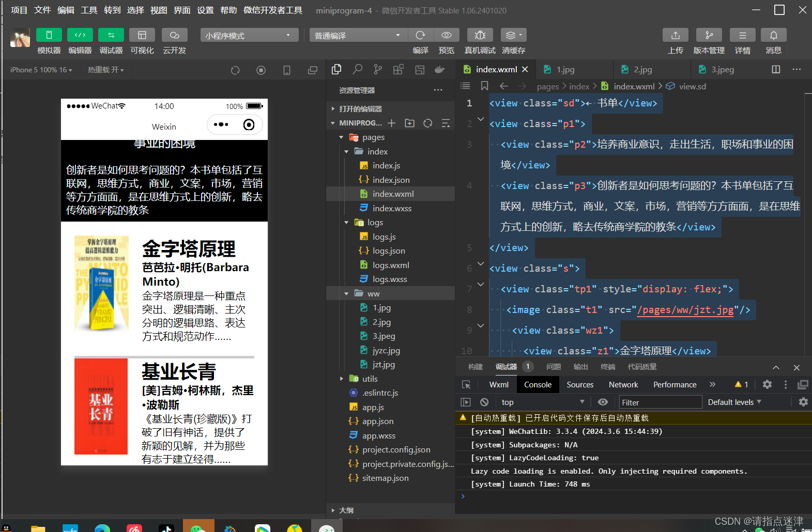Viewport: 812px width, 532px height.
Task: Switch to the 3.jpeg editor tab
Action: pyautogui.click(x=722, y=70)
